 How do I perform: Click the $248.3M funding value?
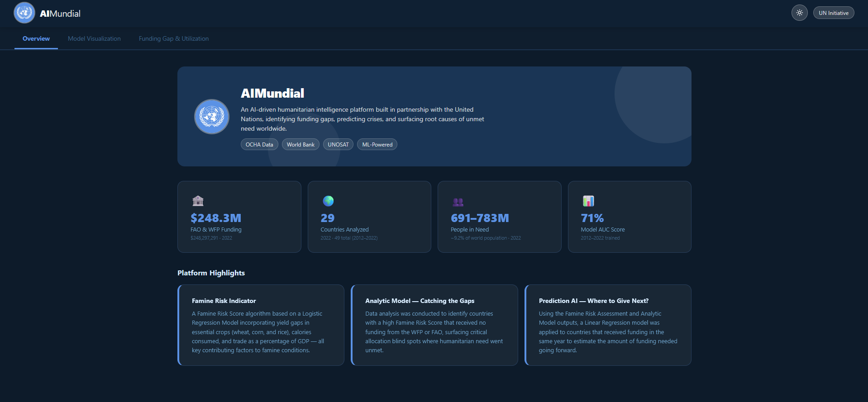click(x=216, y=218)
